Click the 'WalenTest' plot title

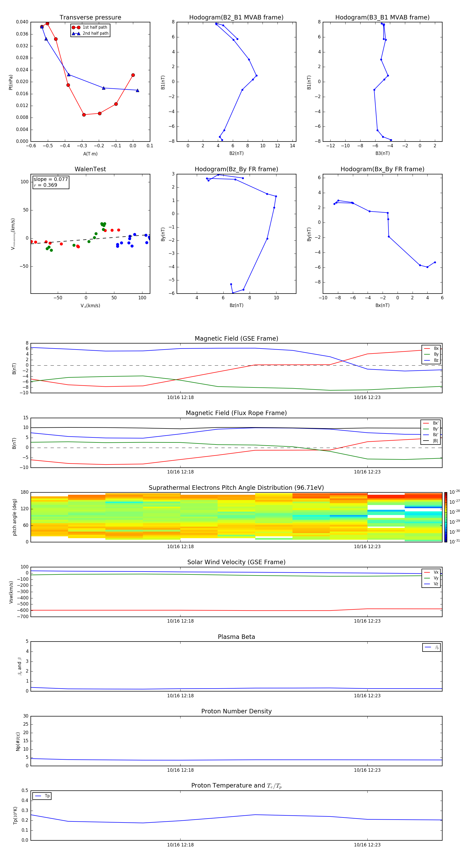pyautogui.click(x=90, y=169)
